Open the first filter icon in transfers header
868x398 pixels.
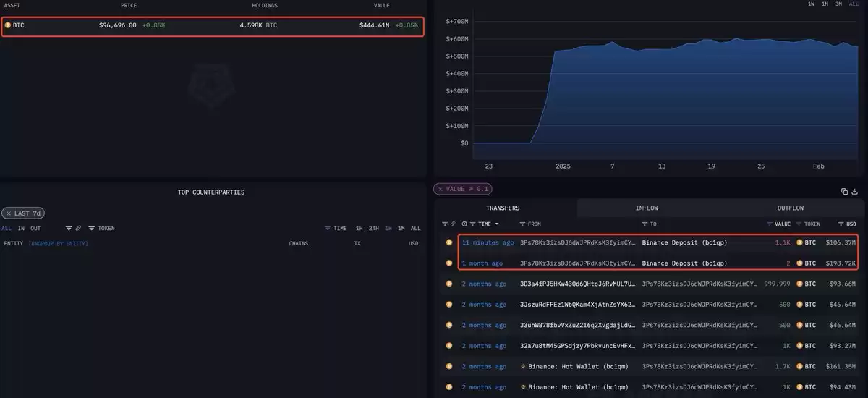coord(445,224)
